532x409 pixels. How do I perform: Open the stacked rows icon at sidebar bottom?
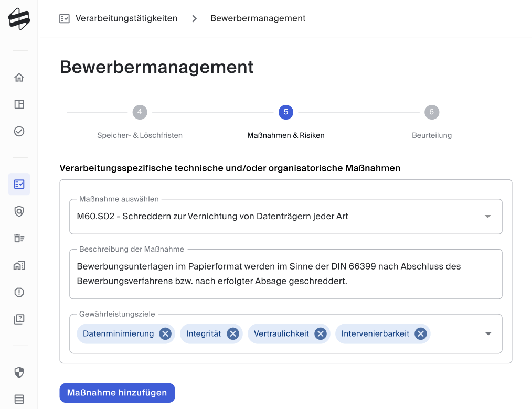(19, 399)
